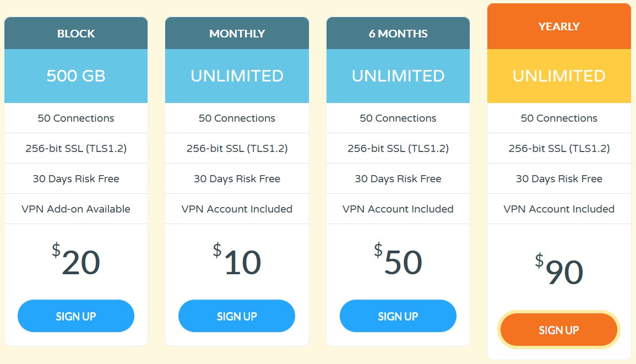Click the 500 GB data banner
Screen dimensions: 636x364
click(76, 76)
